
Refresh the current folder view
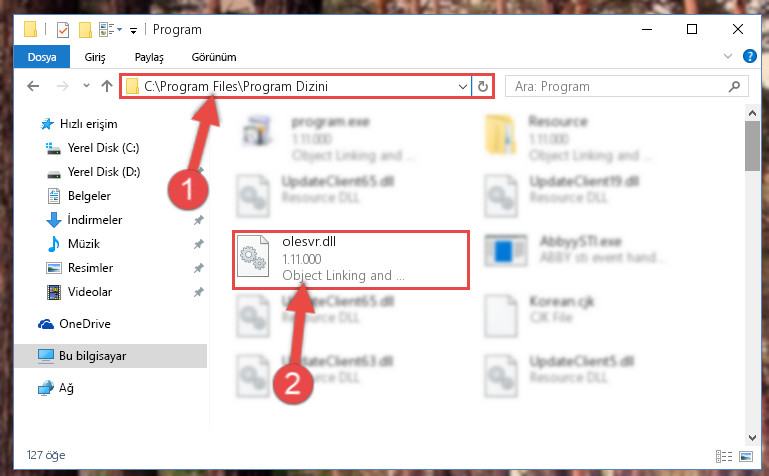coord(483,86)
